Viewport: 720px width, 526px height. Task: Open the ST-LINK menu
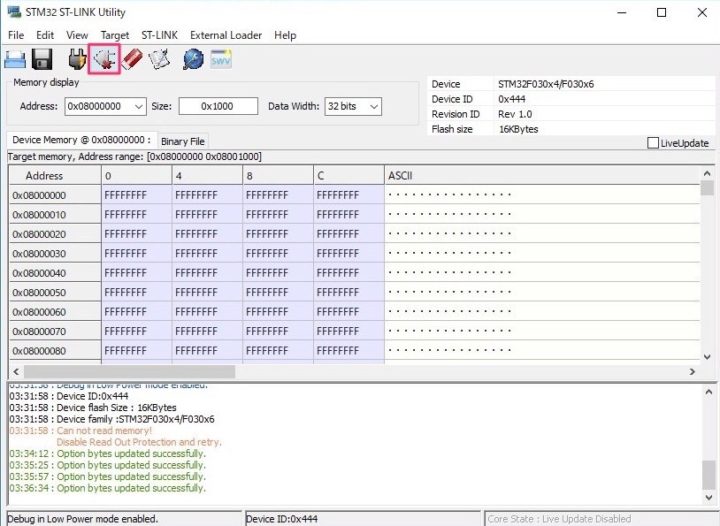(159, 35)
